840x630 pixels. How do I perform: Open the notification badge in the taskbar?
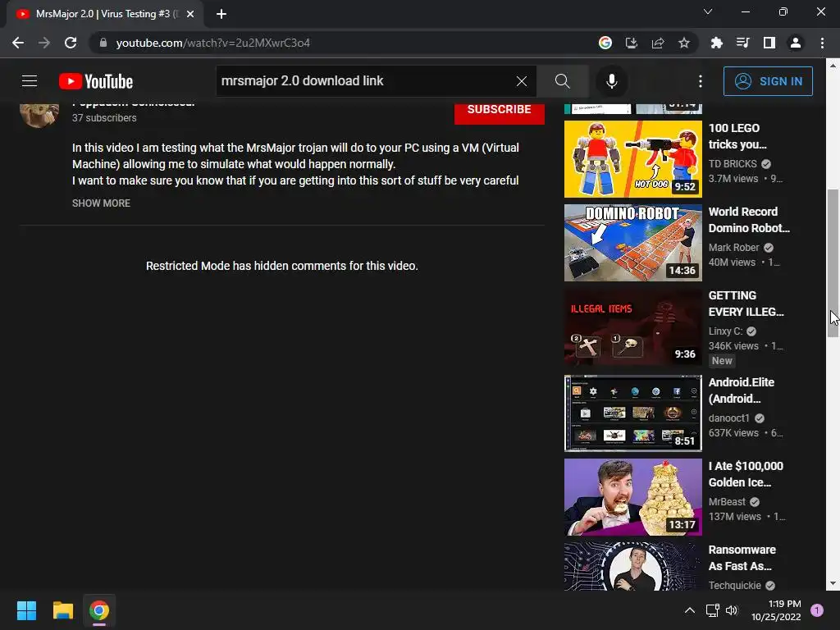click(x=817, y=610)
